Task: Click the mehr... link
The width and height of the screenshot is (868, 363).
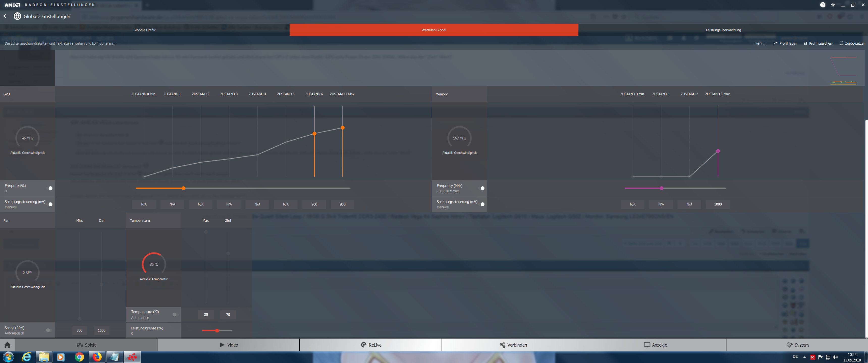Action: (x=760, y=43)
